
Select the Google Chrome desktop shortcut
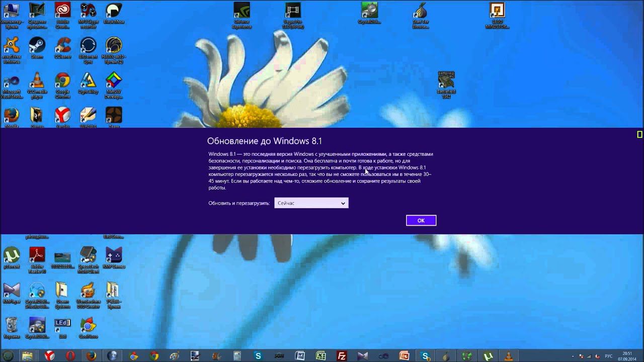point(62,85)
